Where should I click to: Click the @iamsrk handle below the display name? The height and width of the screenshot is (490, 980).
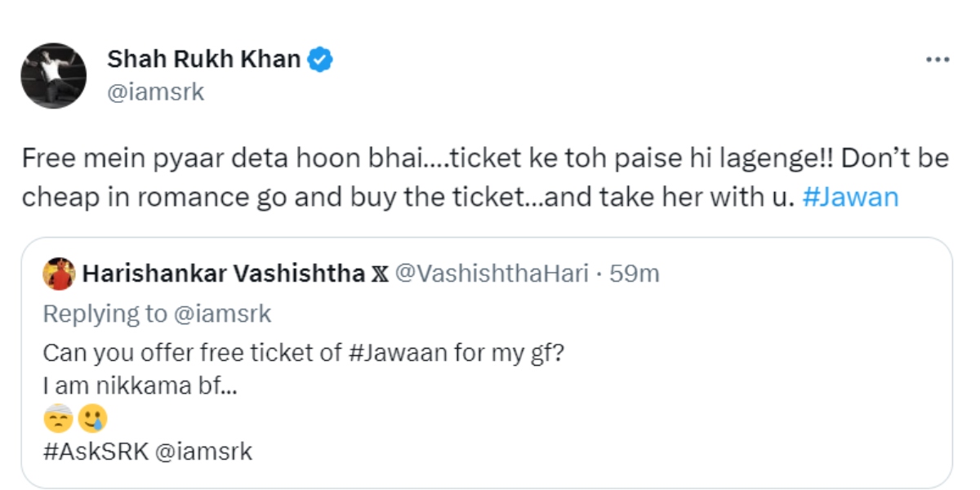click(155, 93)
